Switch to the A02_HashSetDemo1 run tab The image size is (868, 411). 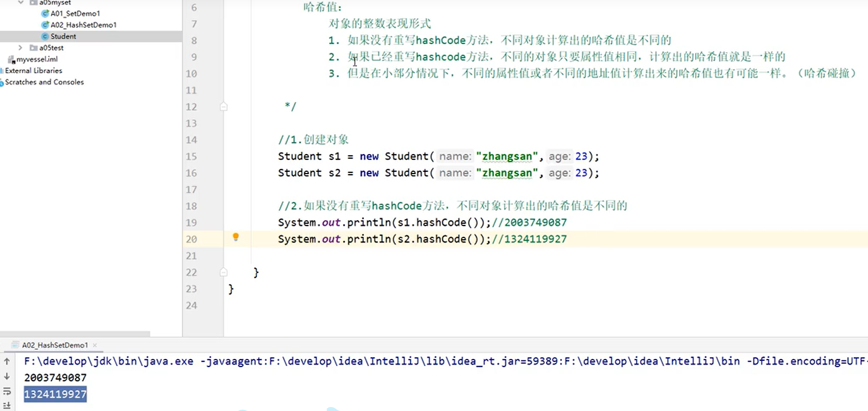coord(55,345)
